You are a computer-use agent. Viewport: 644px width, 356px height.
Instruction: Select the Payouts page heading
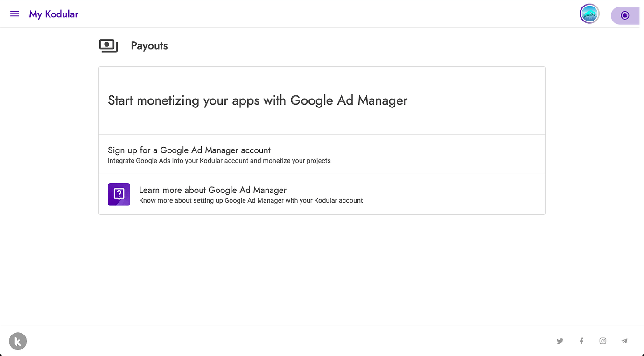click(149, 46)
